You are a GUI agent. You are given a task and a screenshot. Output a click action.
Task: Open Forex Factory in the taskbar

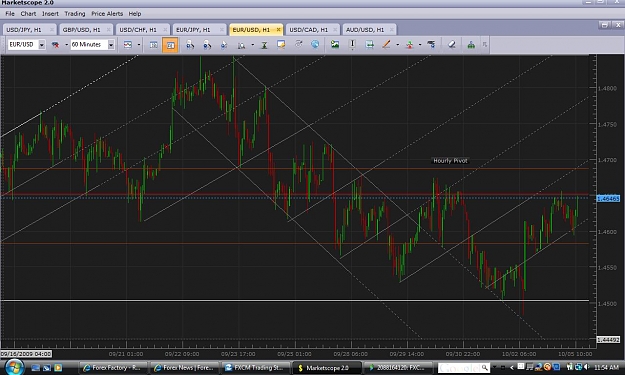coord(112,368)
